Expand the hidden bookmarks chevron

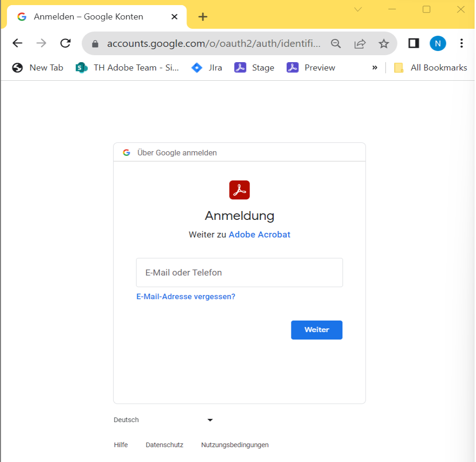pos(374,67)
